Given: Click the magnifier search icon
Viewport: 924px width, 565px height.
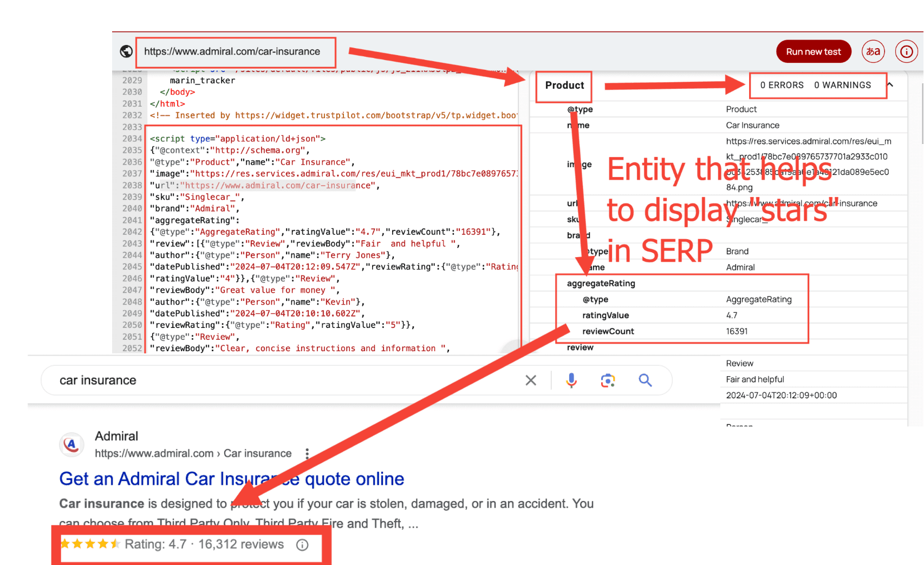Looking at the screenshot, I should 645,380.
